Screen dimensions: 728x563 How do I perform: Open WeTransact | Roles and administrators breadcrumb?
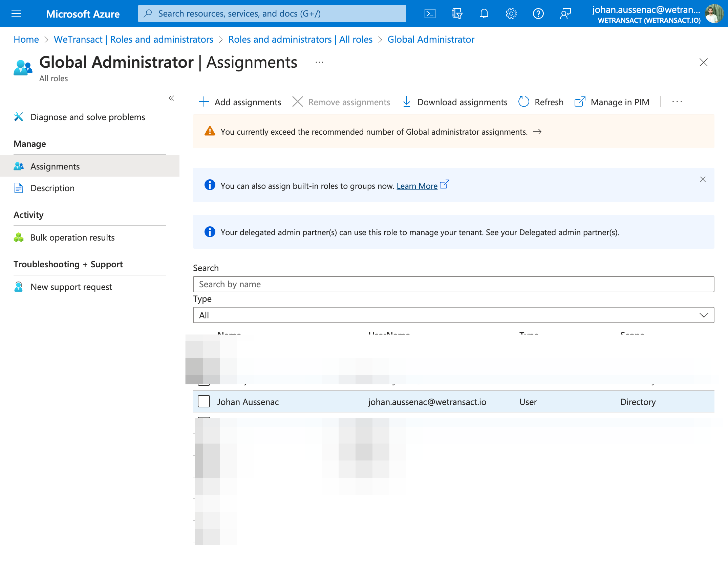coord(133,39)
